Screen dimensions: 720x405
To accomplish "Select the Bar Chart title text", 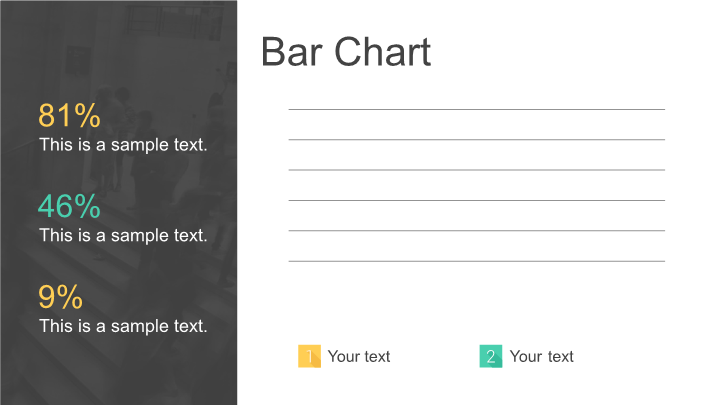I will tap(345, 52).
